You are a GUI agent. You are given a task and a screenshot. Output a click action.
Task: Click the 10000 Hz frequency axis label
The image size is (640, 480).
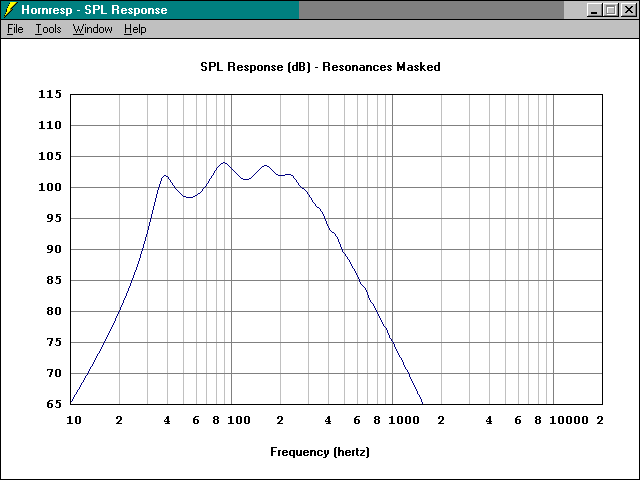coord(569,420)
